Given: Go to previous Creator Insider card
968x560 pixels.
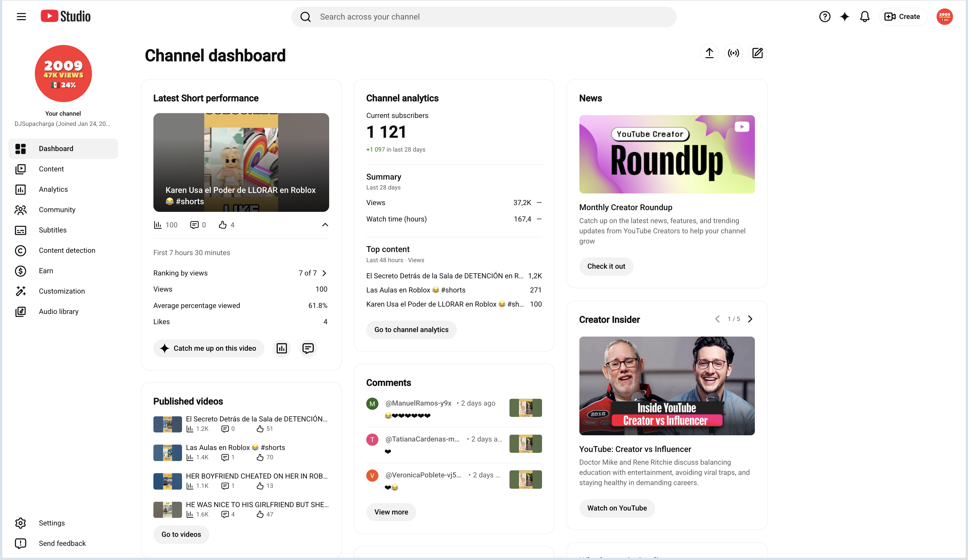Looking at the screenshot, I should pos(717,319).
